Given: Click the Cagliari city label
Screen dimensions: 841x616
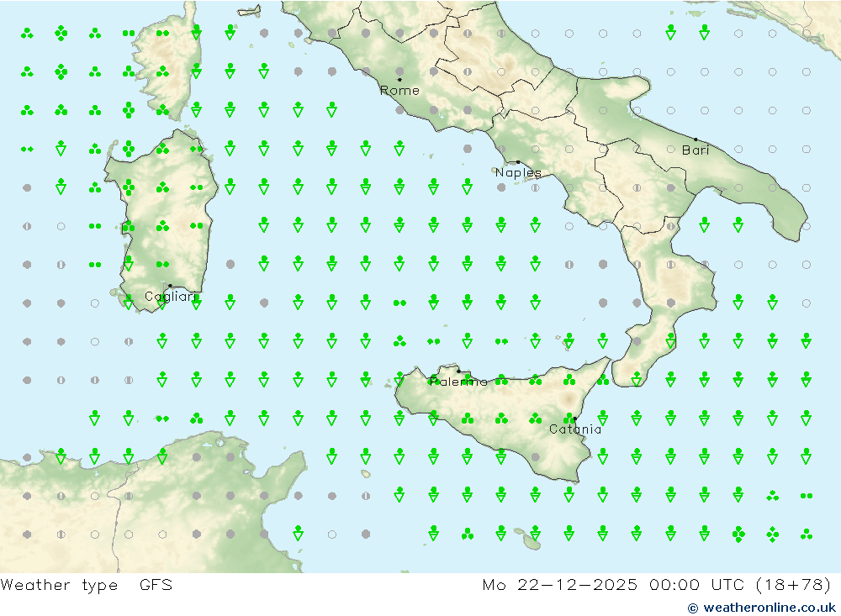Looking at the screenshot, I should 171,297.
